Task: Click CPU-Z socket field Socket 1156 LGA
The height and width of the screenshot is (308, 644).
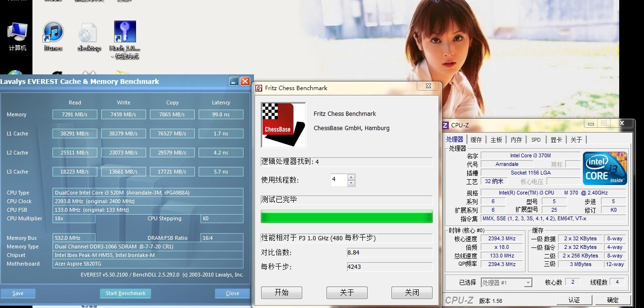Action: (530, 173)
